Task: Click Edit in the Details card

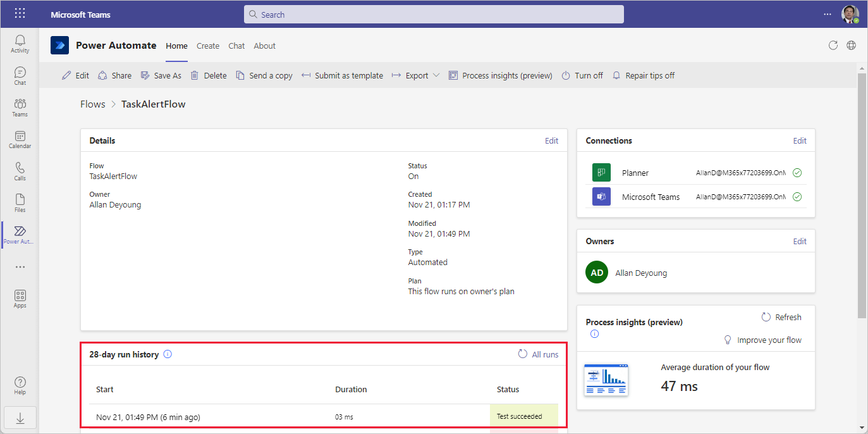Action: [551, 140]
